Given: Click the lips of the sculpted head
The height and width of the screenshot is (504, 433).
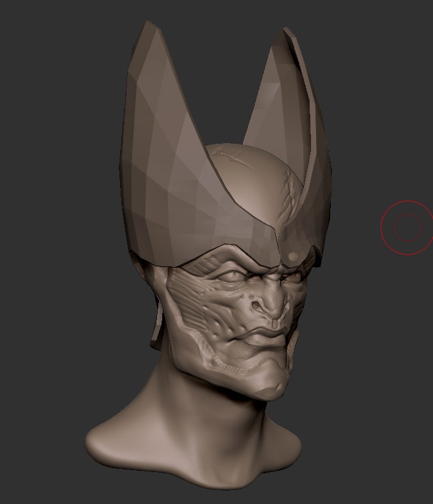Looking at the screenshot, I should [264, 336].
